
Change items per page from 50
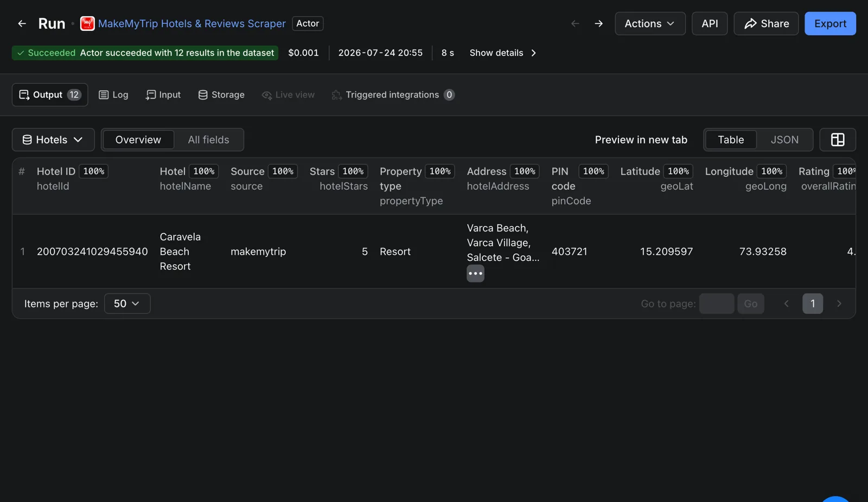click(127, 304)
